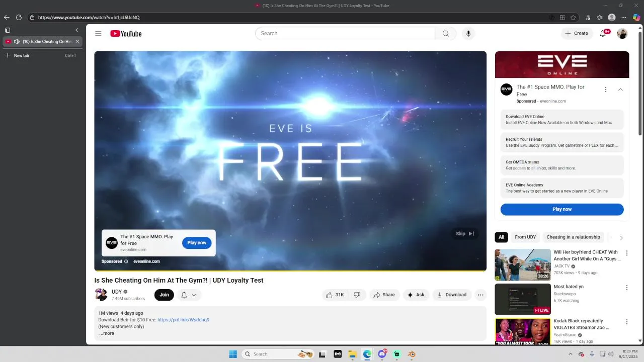Click the ad info icon beside Sponsored

[x=126, y=261]
